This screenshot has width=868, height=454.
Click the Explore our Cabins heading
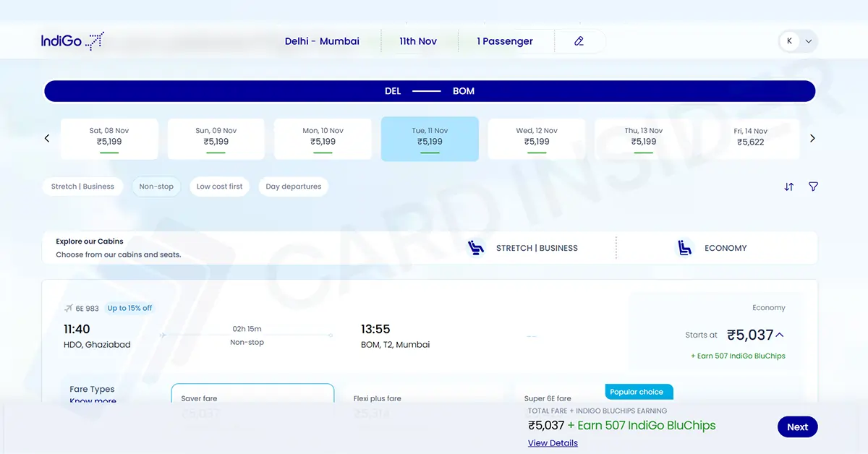click(x=90, y=241)
